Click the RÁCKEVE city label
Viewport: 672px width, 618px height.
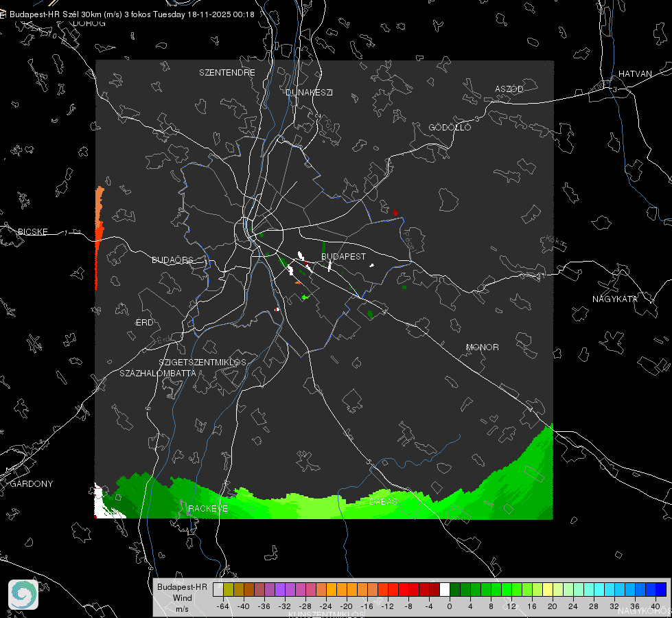(x=208, y=508)
